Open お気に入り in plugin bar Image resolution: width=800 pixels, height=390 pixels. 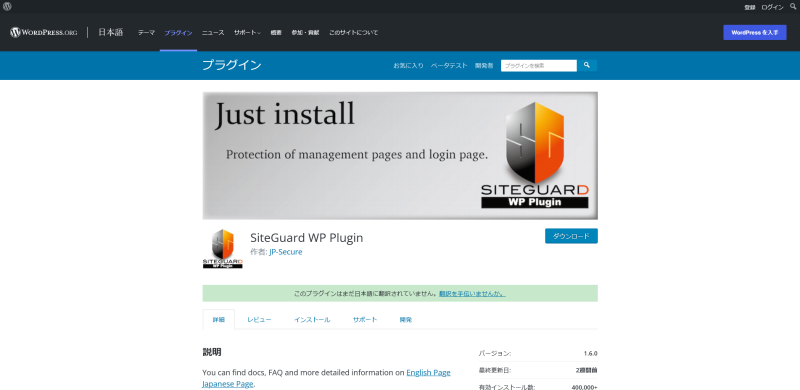pos(408,66)
